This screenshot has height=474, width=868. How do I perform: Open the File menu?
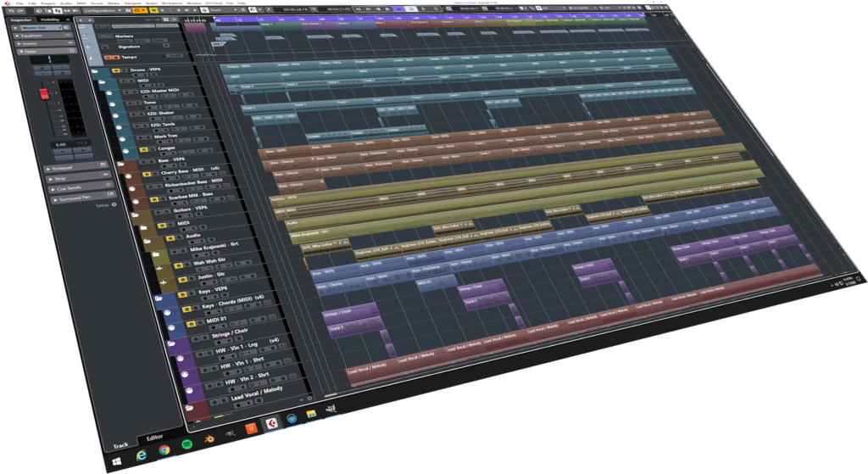19,3
